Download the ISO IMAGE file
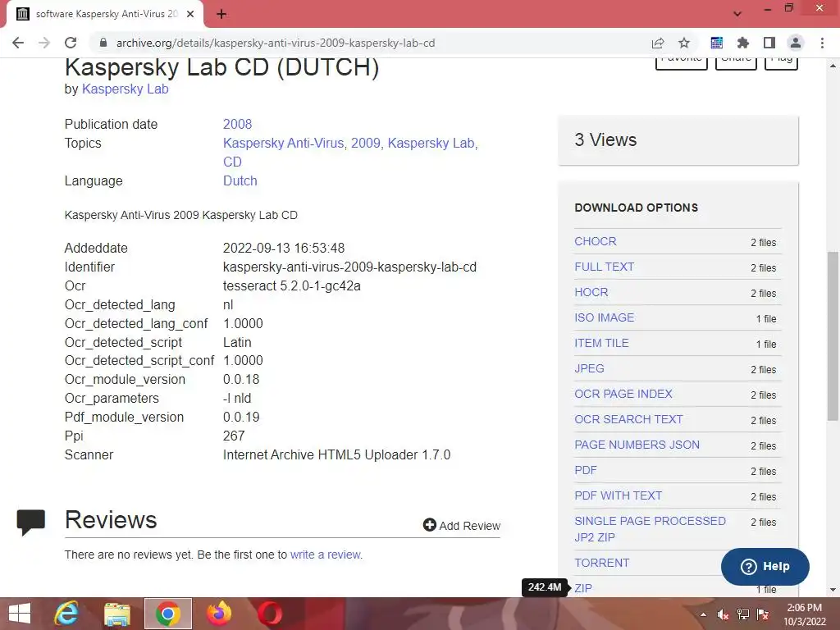This screenshot has width=840, height=630. pos(605,317)
